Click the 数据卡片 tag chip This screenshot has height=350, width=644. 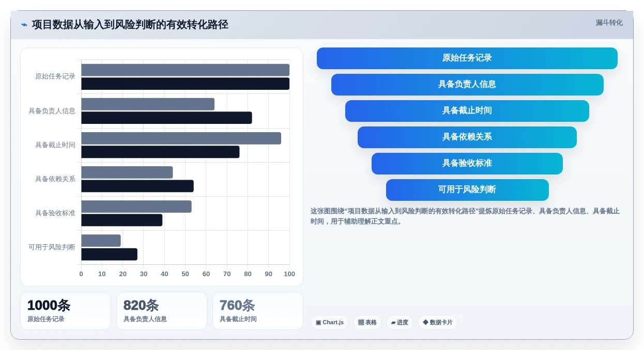[438, 323]
